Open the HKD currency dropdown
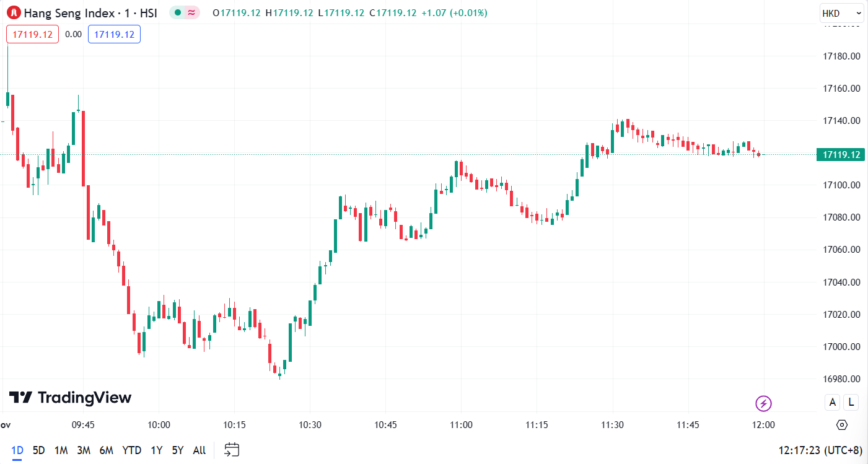The height and width of the screenshot is (464, 868). [841, 13]
